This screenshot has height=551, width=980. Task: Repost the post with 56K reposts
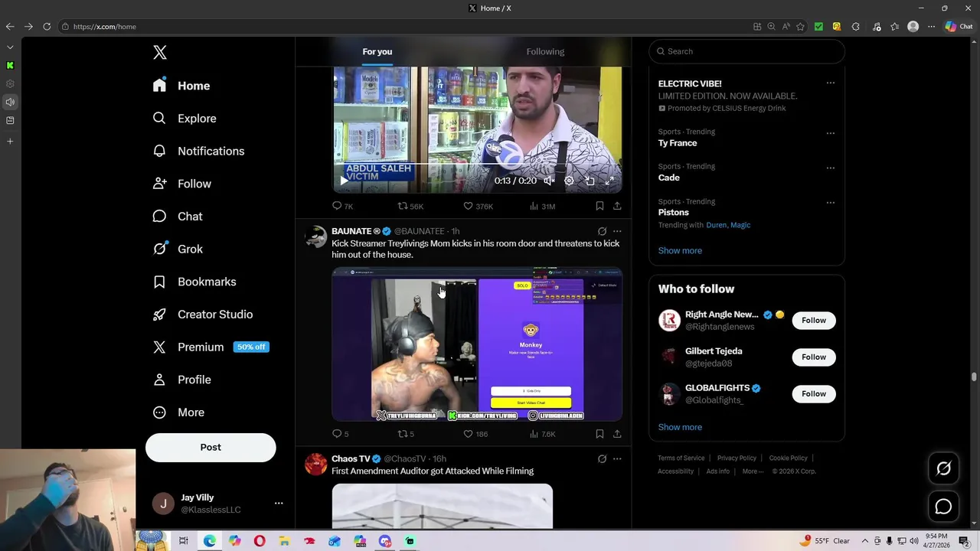pyautogui.click(x=410, y=206)
